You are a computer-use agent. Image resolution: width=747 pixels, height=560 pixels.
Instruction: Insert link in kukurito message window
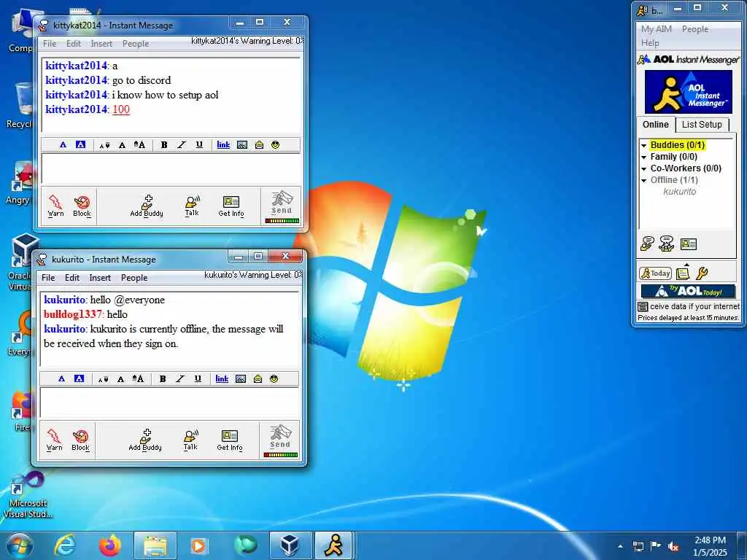tap(222, 378)
